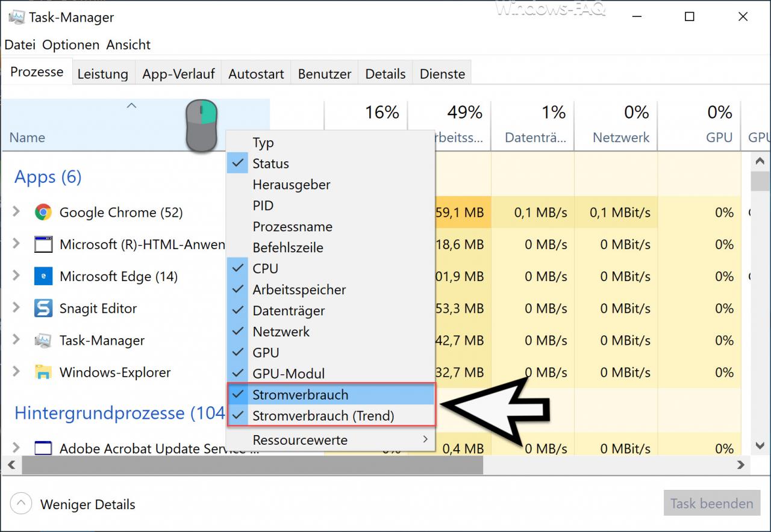Enable the Herausgeber column option
The image size is (771, 532).
(330, 185)
